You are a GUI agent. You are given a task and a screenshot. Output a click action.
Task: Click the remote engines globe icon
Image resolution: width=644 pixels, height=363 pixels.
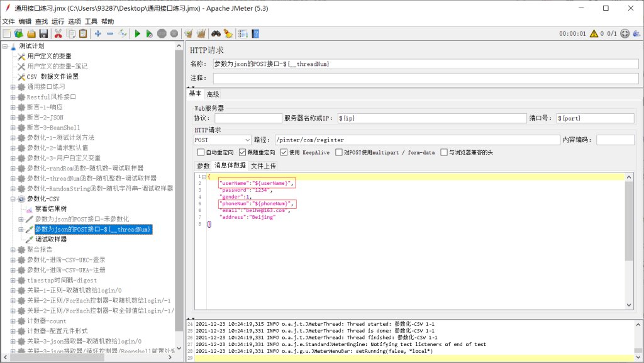[625, 34]
